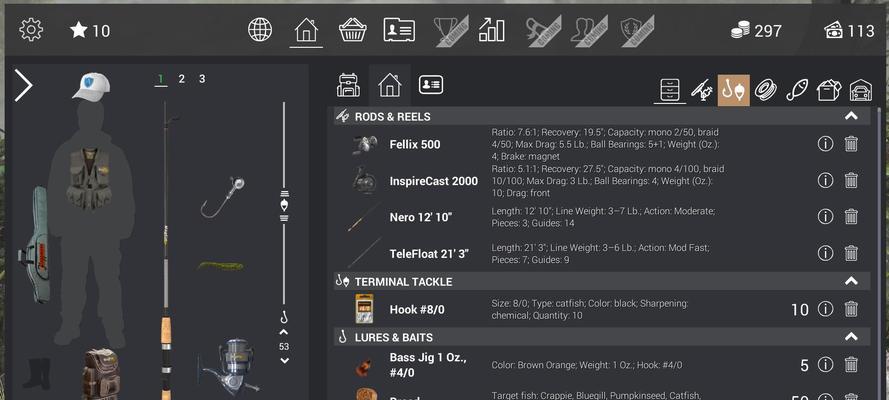Collapse the Rods & Reels section
Image resolution: width=889 pixels, height=400 pixels.
click(851, 116)
